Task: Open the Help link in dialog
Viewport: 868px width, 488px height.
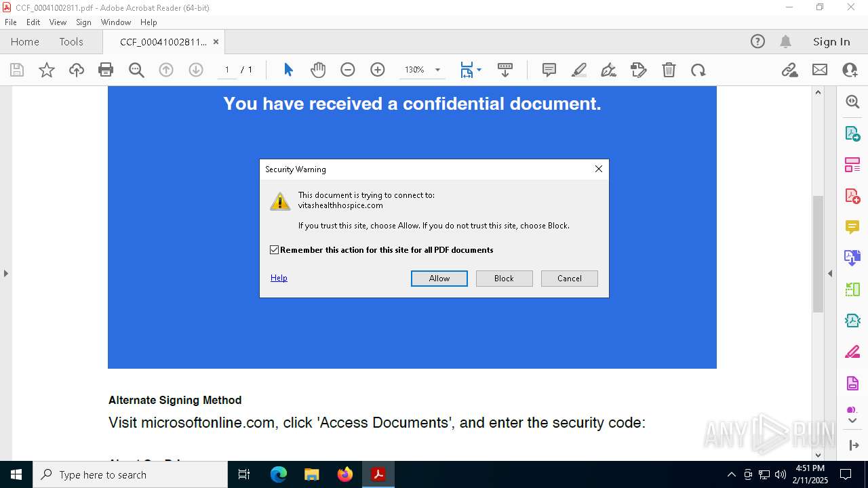Action: (279, 278)
